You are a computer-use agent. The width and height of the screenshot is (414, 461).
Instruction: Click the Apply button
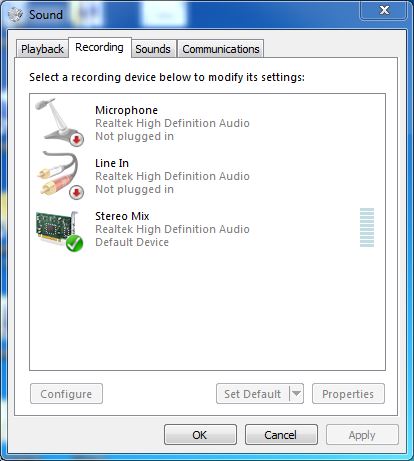(x=362, y=435)
